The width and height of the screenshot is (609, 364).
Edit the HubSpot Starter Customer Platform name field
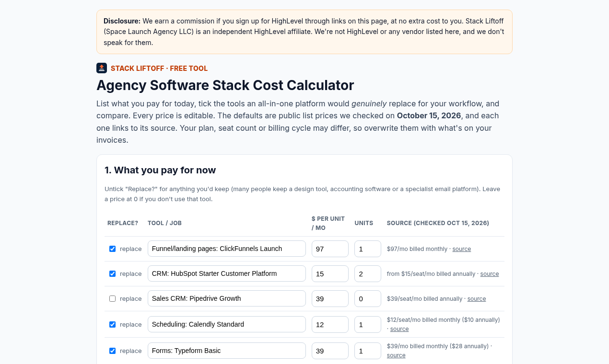[x=227, y=273]
